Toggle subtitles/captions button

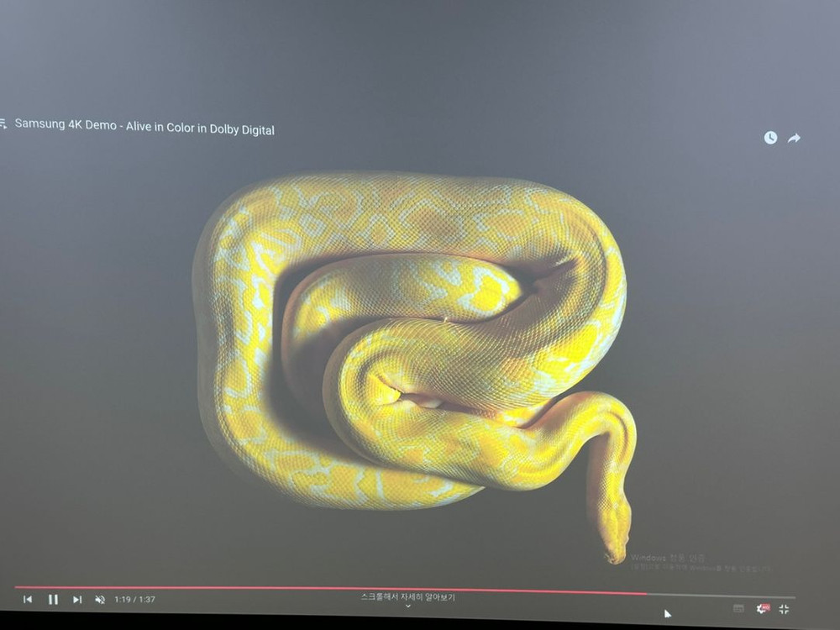pyautogui.click(x=738, y=608)
